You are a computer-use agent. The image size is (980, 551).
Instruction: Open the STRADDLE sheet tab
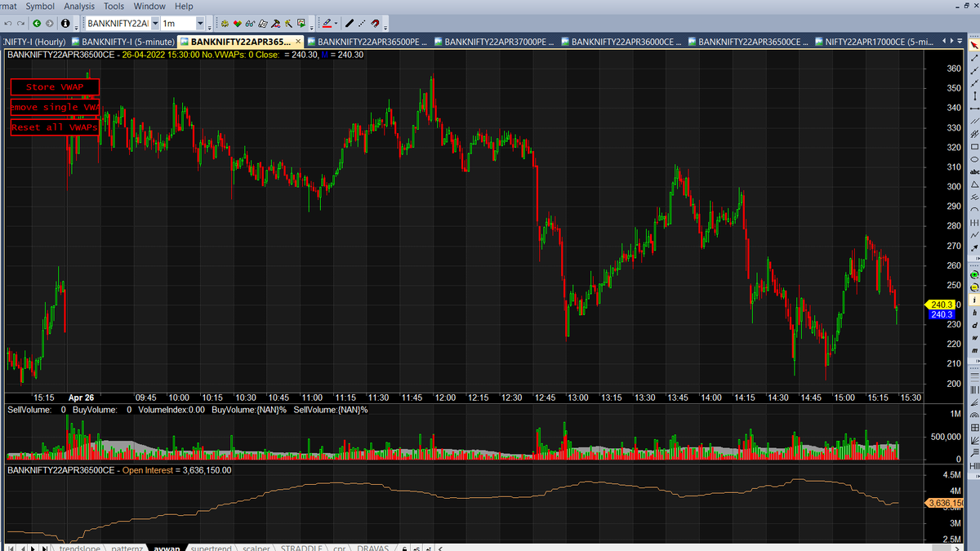click(301, 547)
